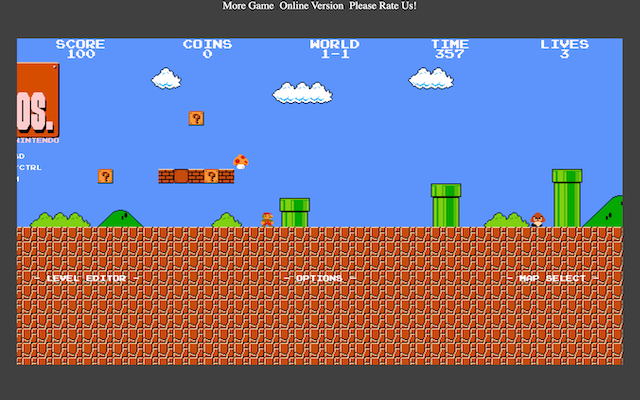Viewport: 640px width, 400px height.
Task: Click the leftmost large green bush
Action: coord(60,220)
